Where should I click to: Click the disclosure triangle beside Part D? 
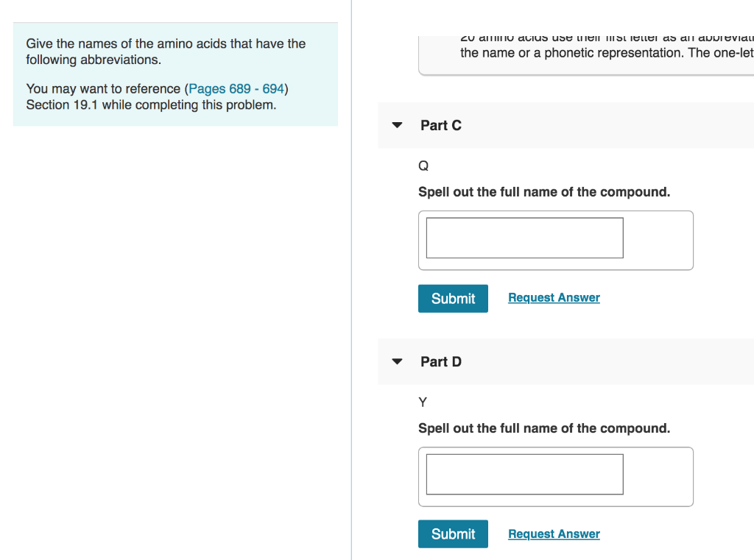coord(397,361)
